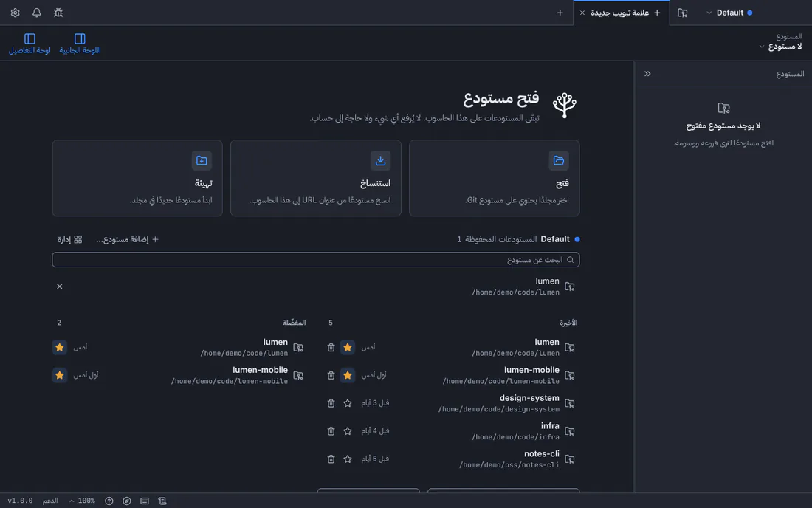Collapse the sidebar with the double chevron
The image size is (812, 508).
point(647,74)
